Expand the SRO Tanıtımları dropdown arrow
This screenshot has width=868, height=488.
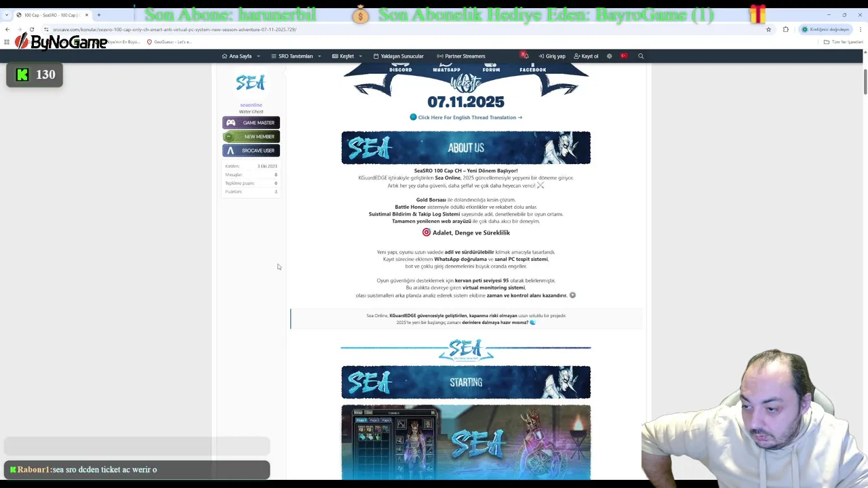[x=319, y=56]
